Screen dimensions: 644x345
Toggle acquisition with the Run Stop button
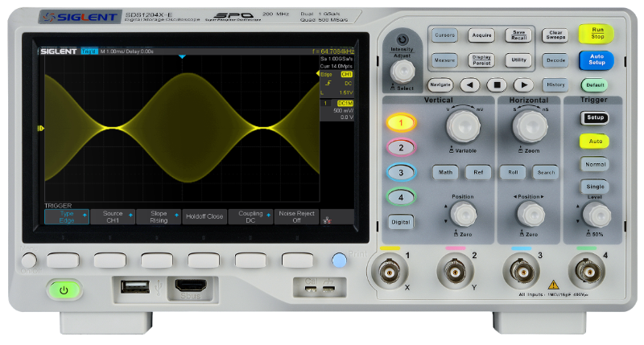click(x=597, y=33)
